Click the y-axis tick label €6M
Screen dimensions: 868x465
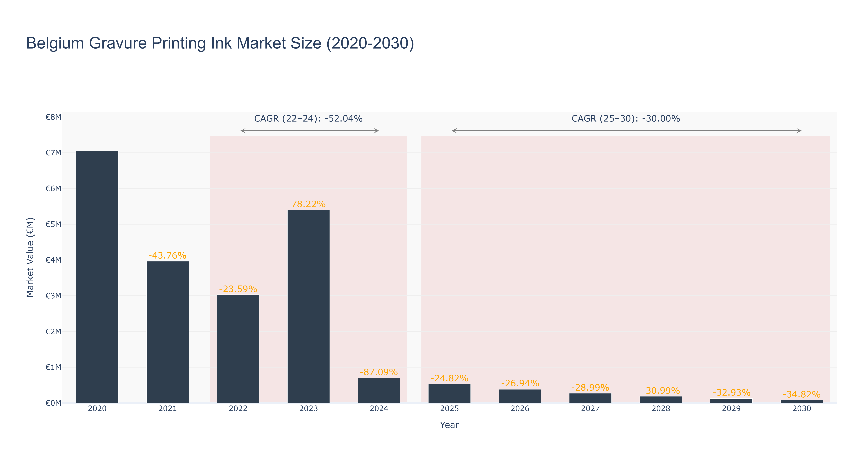(x=53, y=188)
